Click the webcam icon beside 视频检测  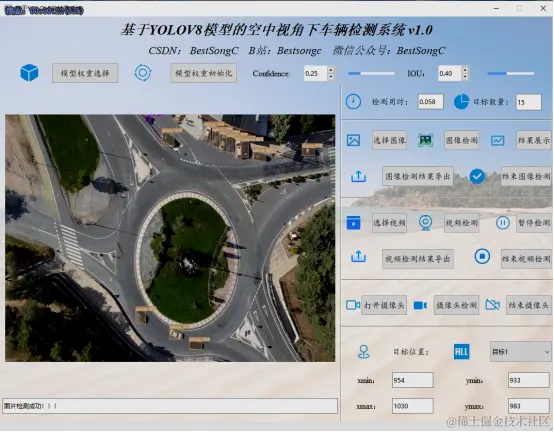[425, 223]
